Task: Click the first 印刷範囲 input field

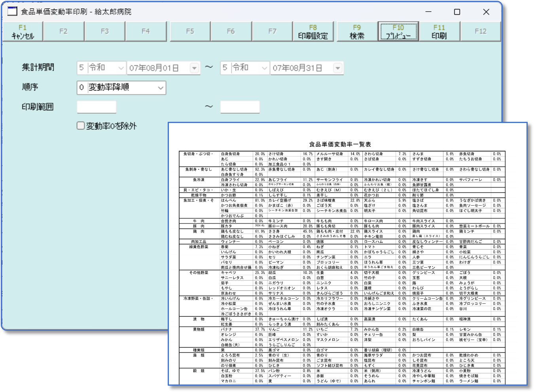Action: coord(97,107)
